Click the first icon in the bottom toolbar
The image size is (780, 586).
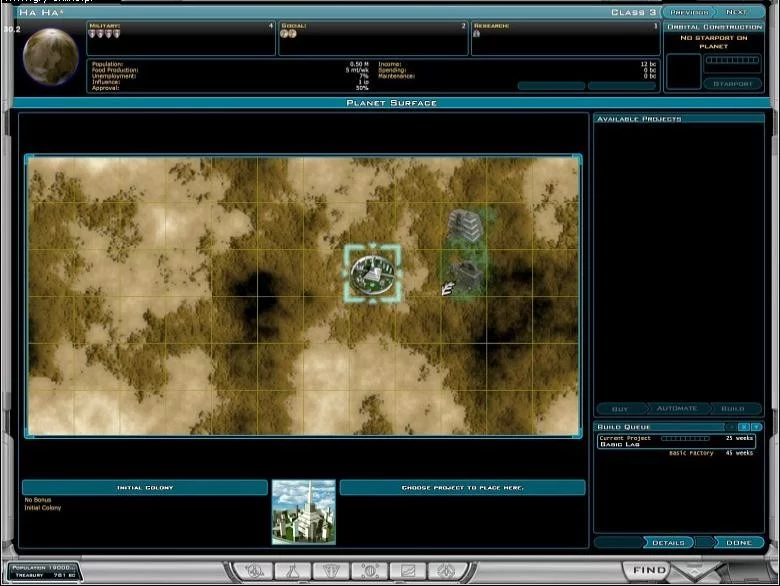click(254, 571)
